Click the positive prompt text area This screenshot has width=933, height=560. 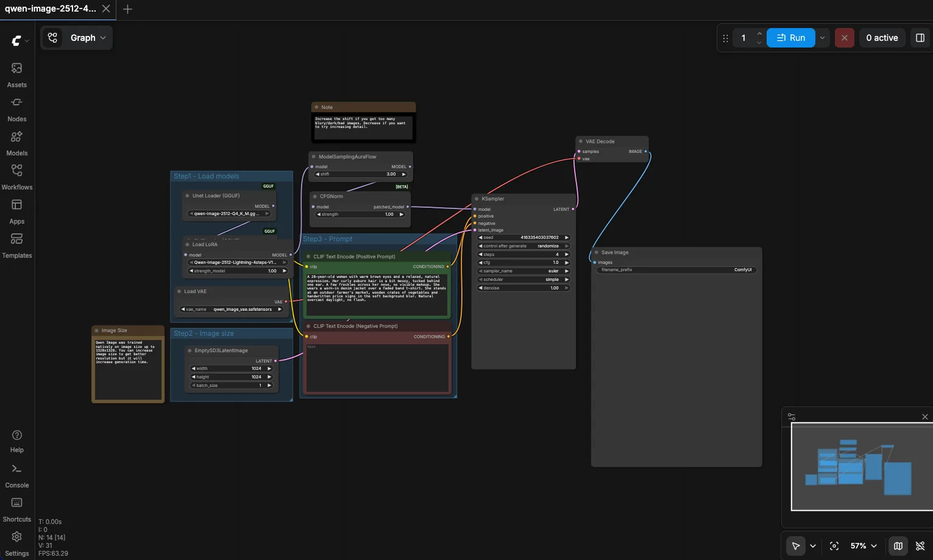377,294
